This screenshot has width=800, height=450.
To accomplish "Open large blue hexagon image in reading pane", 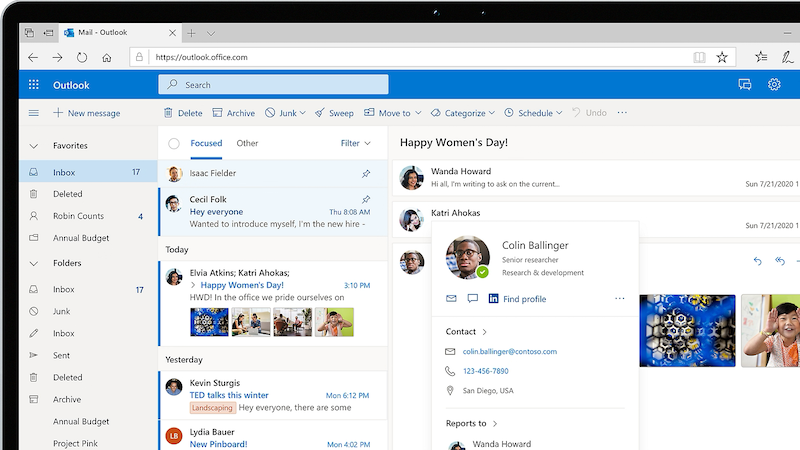I will point(687,331).
